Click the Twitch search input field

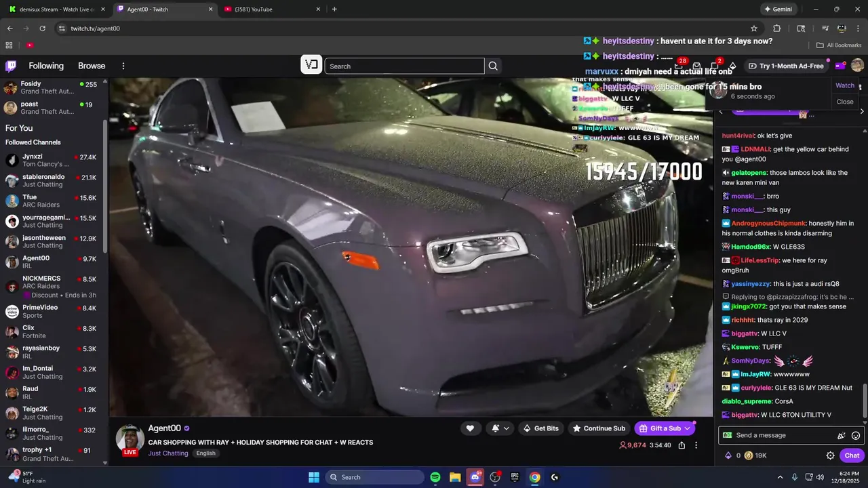point(404,66)
